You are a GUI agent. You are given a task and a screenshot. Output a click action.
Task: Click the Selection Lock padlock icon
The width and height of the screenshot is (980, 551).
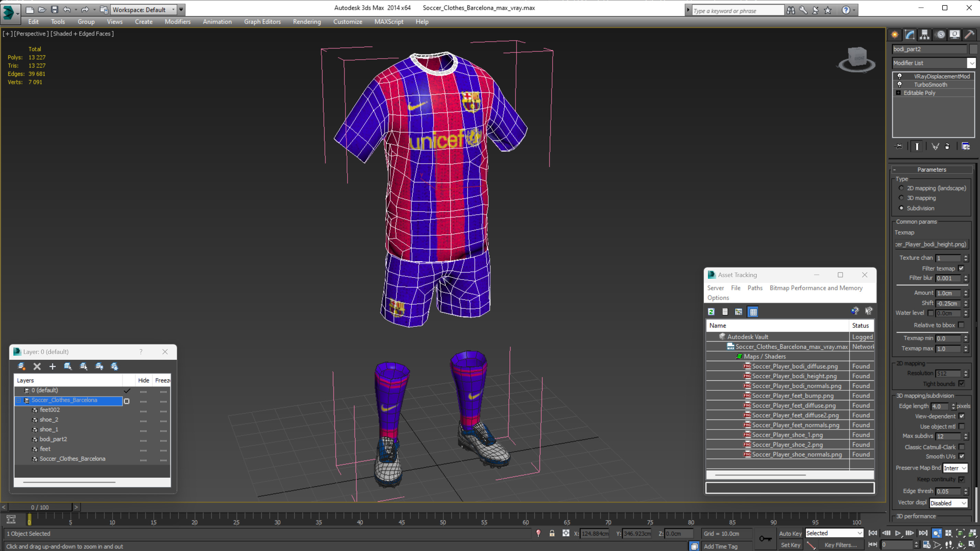552,533
